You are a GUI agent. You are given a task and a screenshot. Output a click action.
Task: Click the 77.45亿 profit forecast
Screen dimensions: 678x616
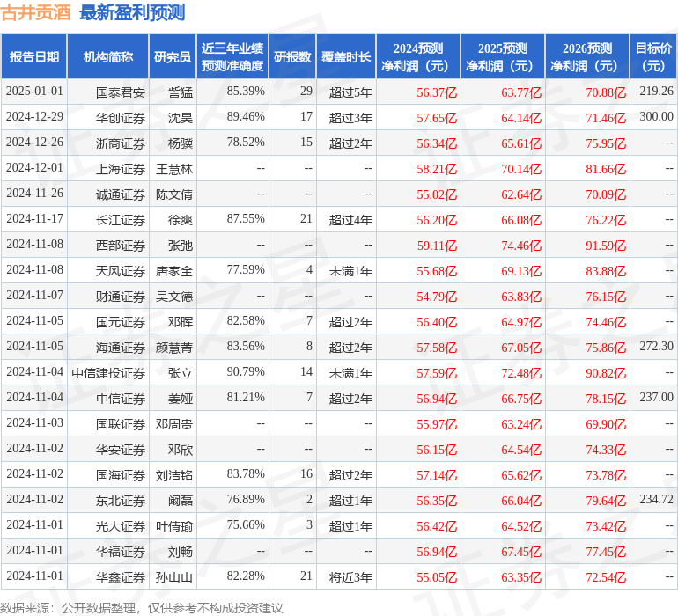606,552
